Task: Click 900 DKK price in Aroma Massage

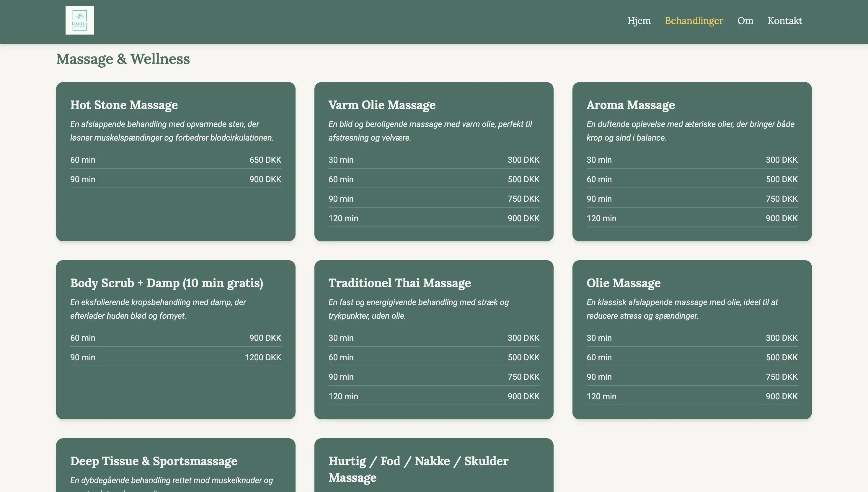Action: 781,218
